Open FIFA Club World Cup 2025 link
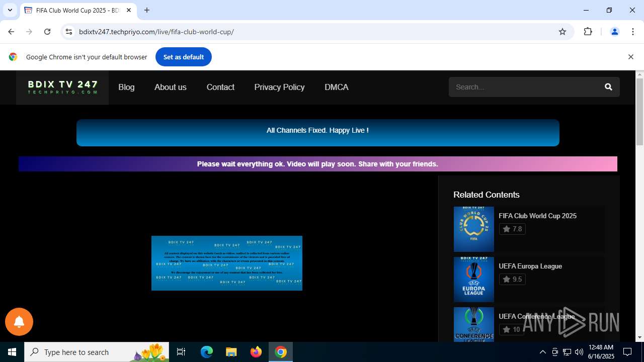Screen dimensions: 644x362 point(537,216)
